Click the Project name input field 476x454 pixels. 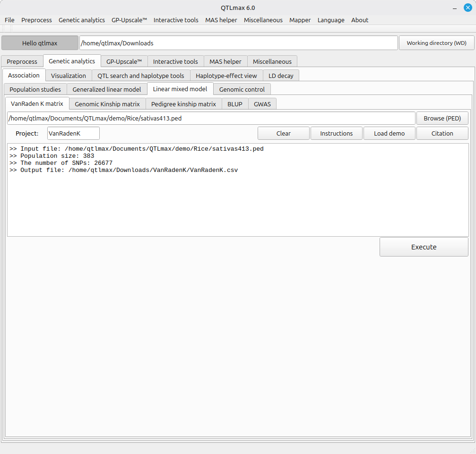(73, 133)
